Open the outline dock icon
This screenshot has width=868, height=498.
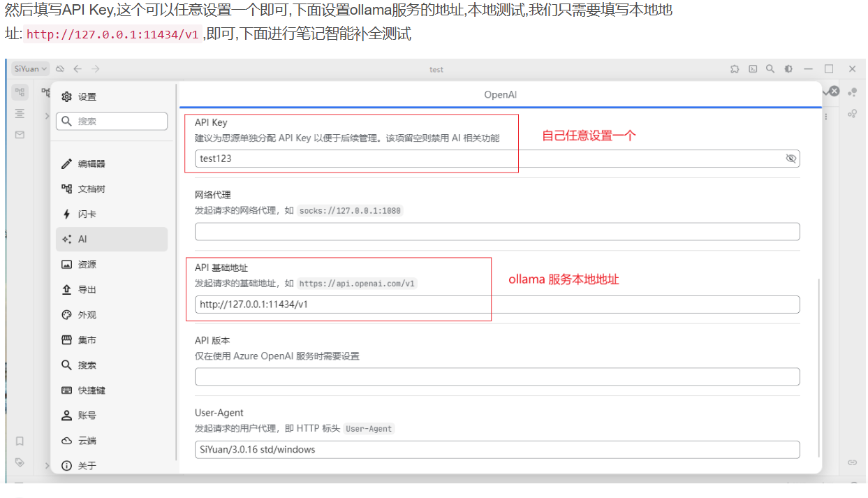[20, 113]
